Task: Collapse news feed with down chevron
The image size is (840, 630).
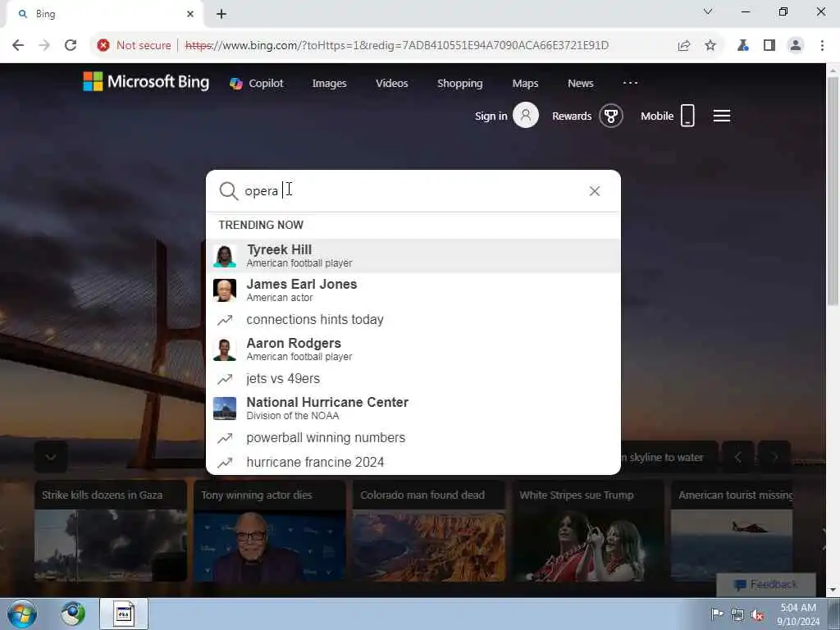Action: coord(51,457)
